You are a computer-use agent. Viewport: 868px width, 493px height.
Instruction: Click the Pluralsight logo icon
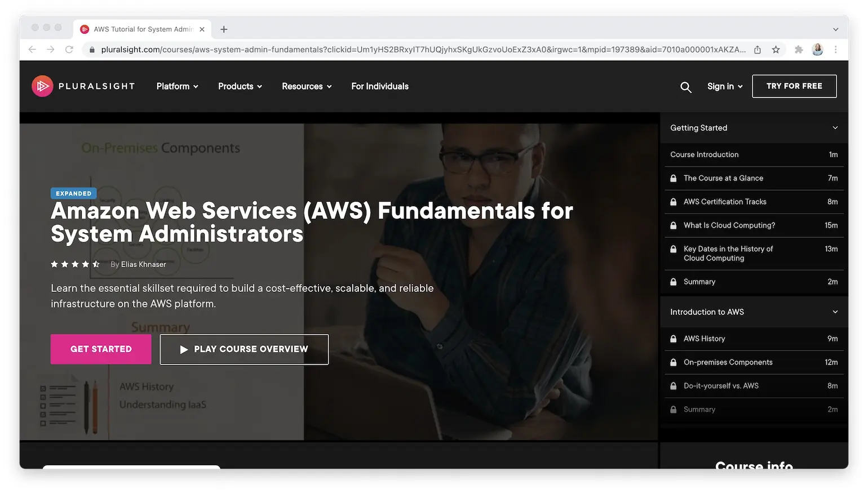pyautogui.click(x=42, y=86)
